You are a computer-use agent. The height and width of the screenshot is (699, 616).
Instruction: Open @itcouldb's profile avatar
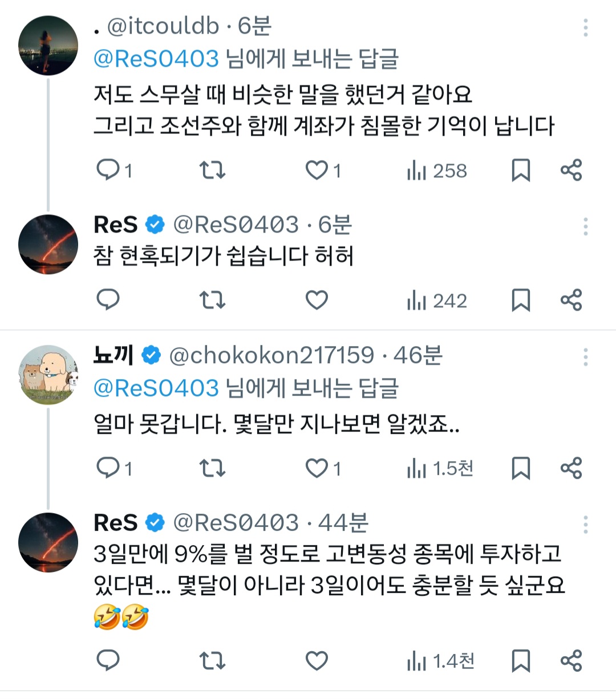coord(48,46)
